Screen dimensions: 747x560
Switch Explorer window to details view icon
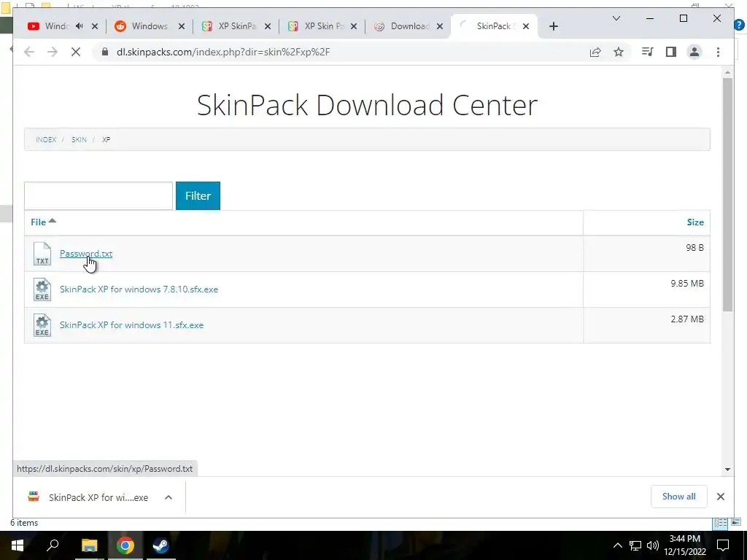[x=720, y=523]
